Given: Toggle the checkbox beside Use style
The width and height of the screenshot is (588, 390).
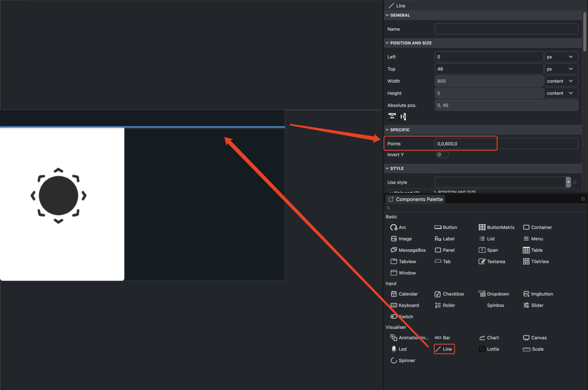Looking at the screenshot, I should pos(575,182).
